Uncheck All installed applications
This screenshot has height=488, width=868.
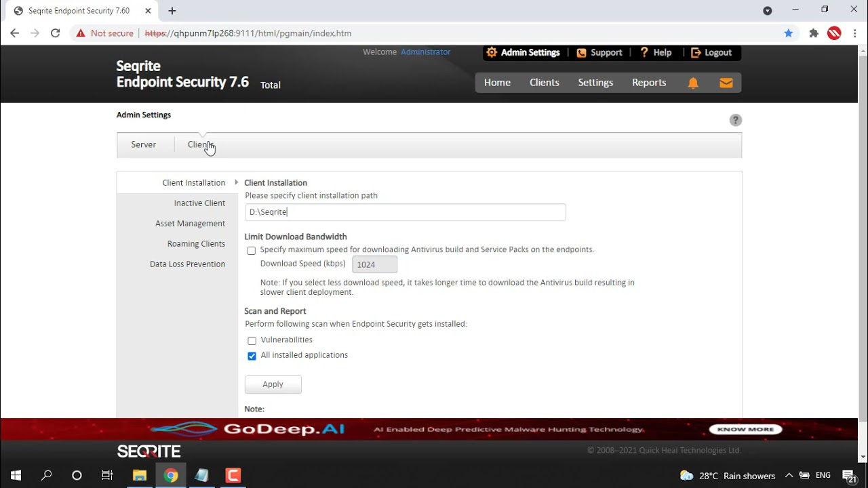tap(252, 356)
